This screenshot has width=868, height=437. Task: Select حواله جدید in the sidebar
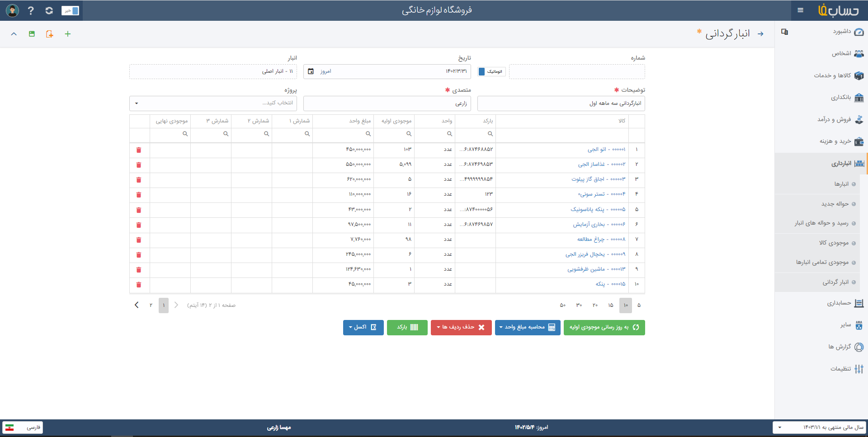(835, 204)
